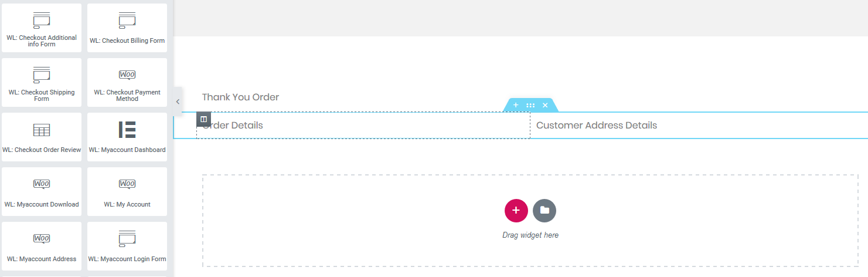Choose the WL: Checkout Payment Method widget

pos(127,82)
